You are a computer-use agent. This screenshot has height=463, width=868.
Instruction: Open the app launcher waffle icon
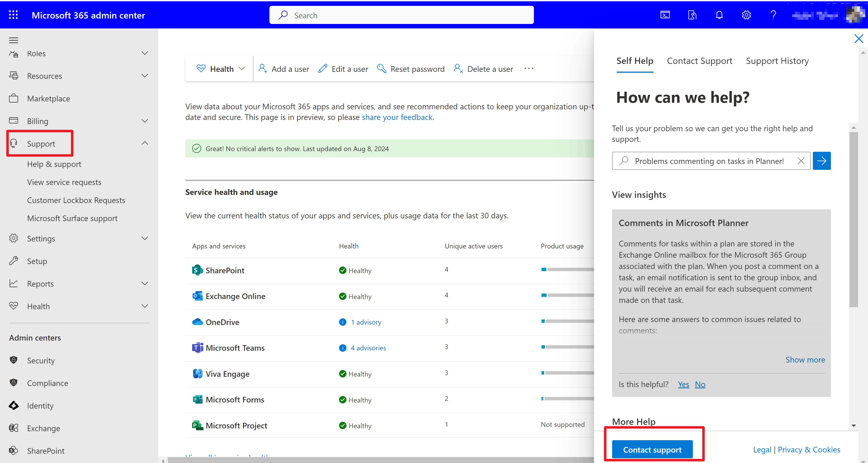13,15
